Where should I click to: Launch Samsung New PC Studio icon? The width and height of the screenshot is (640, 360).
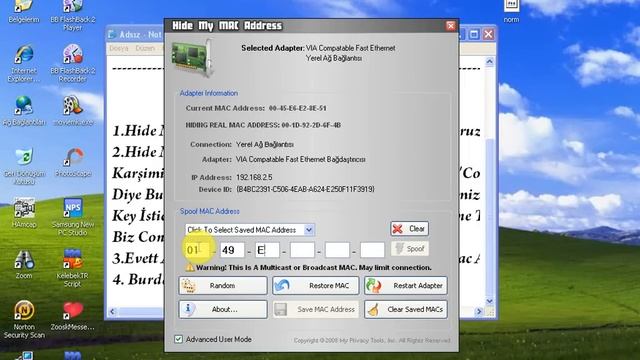[73, 217]
